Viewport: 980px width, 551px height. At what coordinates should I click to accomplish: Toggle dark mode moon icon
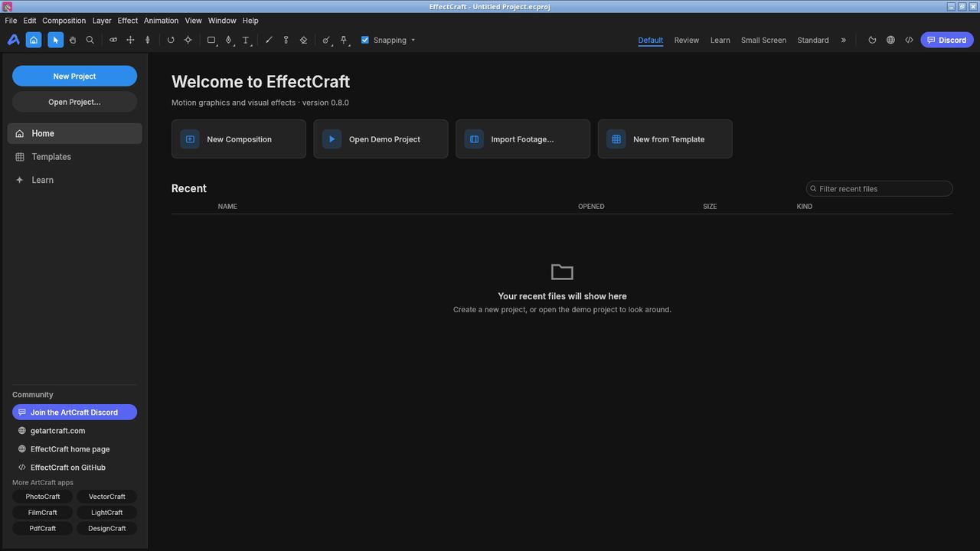(872, 40)
